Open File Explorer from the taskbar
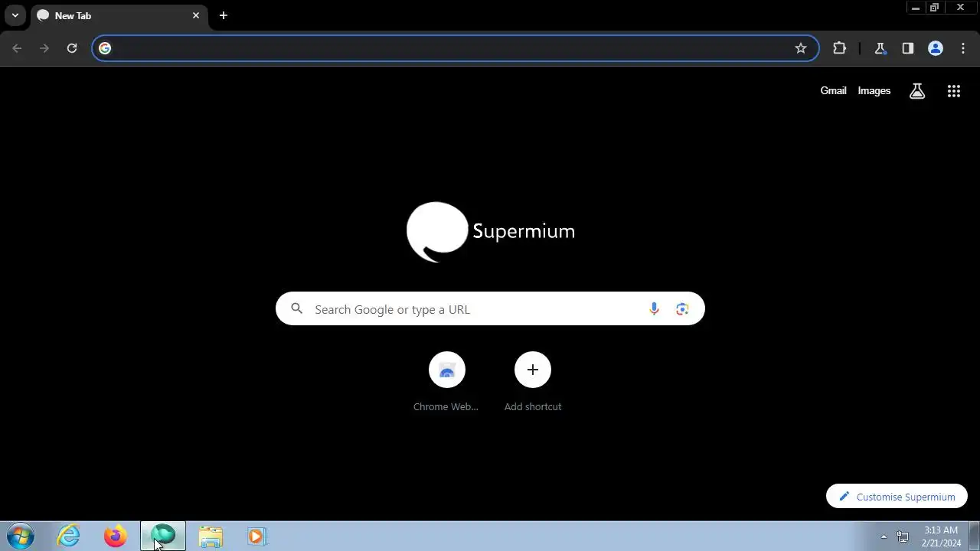The image size is (980, 551). coord(210,536)
